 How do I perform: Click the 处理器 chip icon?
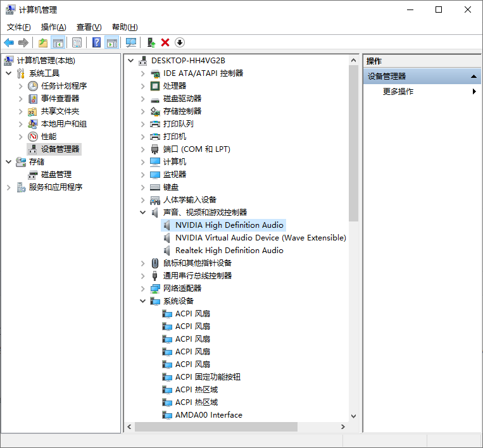(155, 86)
